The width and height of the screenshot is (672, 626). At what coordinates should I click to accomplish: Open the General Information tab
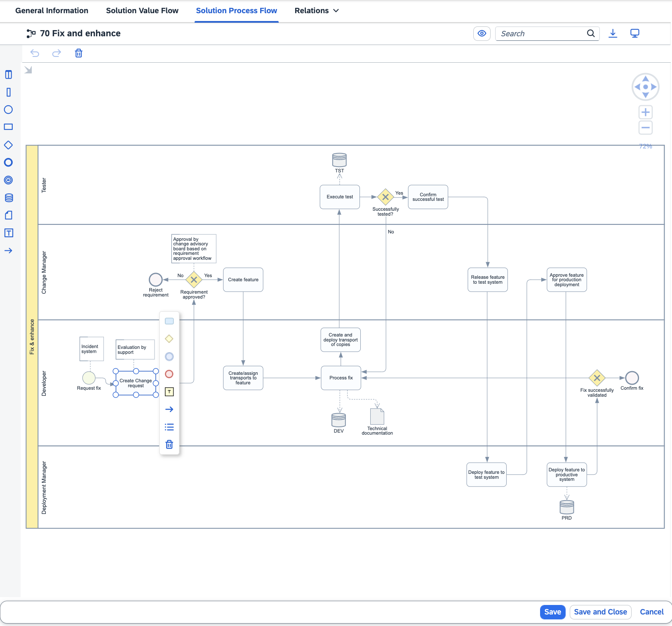coord(52,11)
